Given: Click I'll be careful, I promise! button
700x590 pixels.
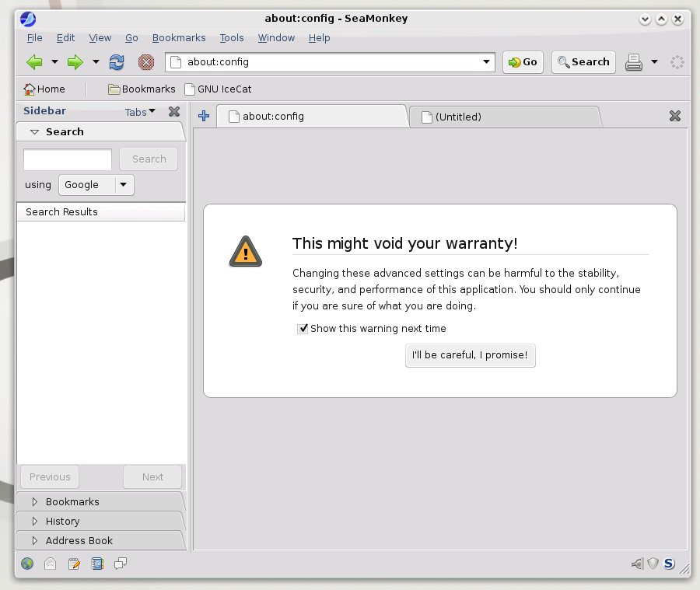Looking at the screenshot, I should point(470,356).
